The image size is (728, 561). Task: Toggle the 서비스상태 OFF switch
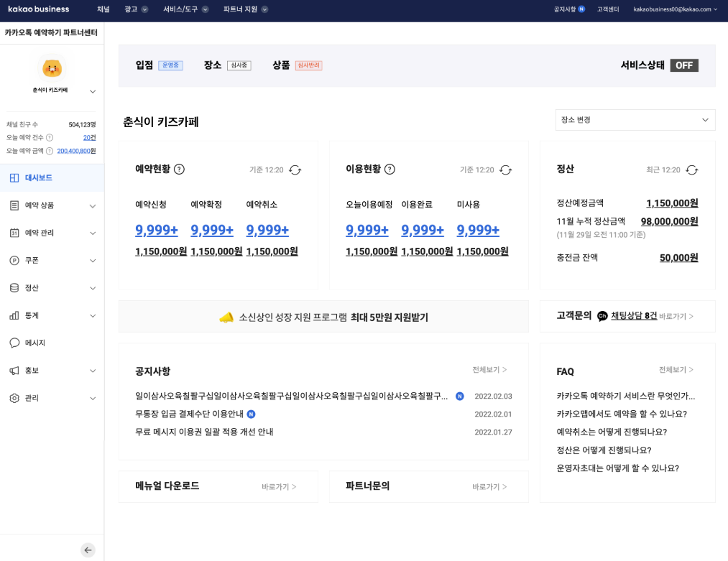pos(683,65)
